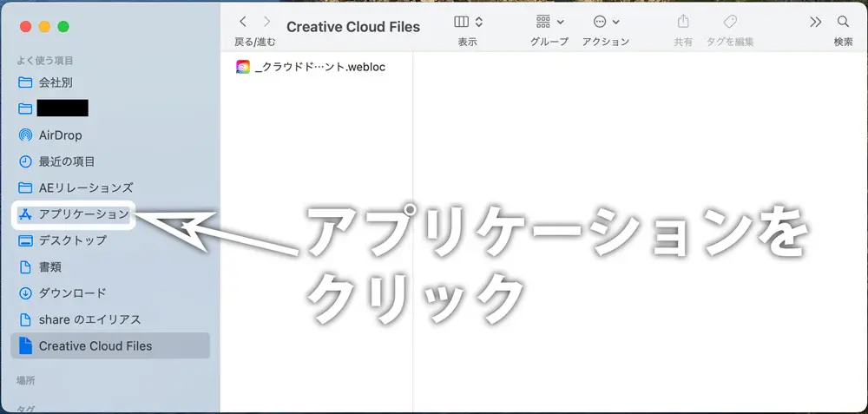The width and height of the screenshot is (868, 414).
Task: Open the グループ grouping dropdown
Action: point(549,23)
